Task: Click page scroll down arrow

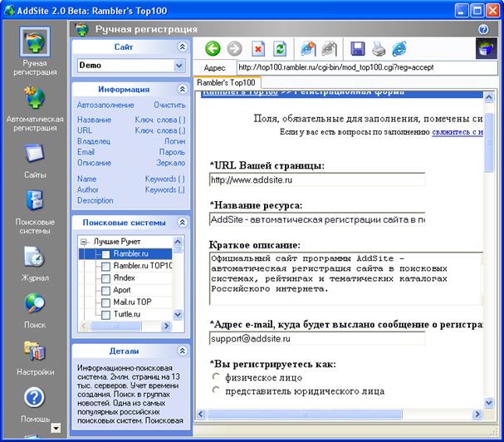Action: click(x=488, y=402)
